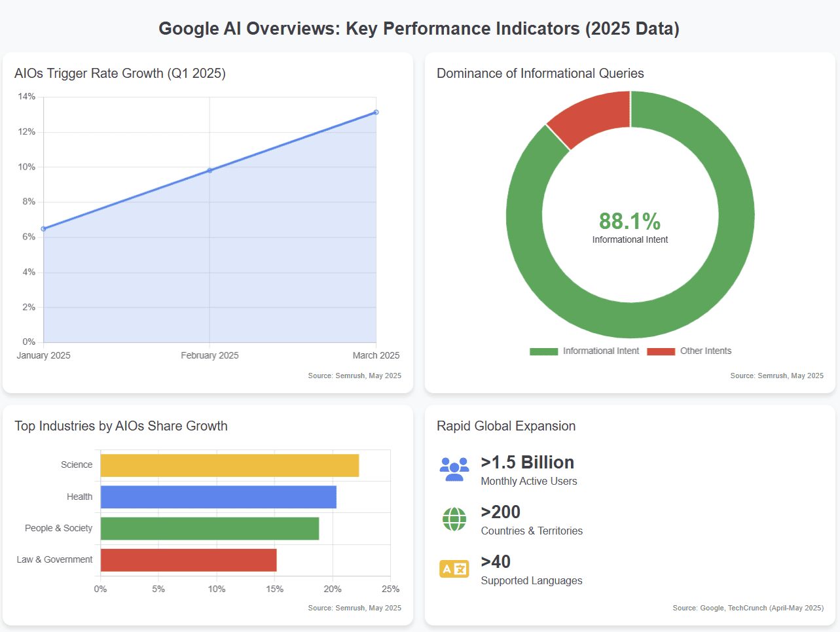Click the translate icon for Supported Languages
Screen dimensions: 840x632
tap(454, 569)
